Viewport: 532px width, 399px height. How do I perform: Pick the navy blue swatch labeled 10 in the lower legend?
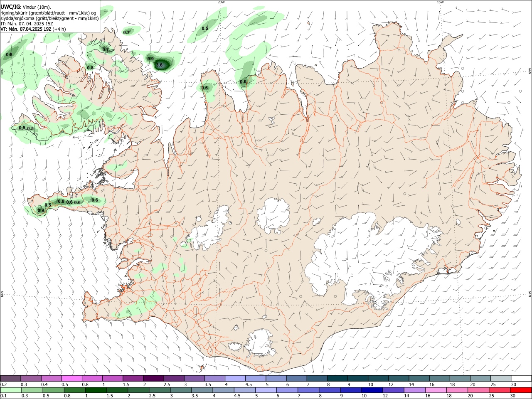pos(372,390)
